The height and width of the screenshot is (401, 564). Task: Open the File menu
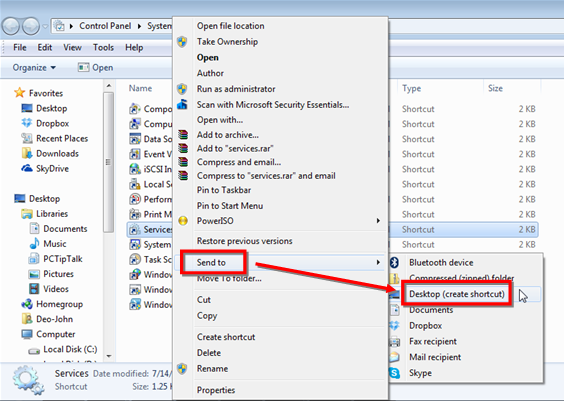point(20,47)
